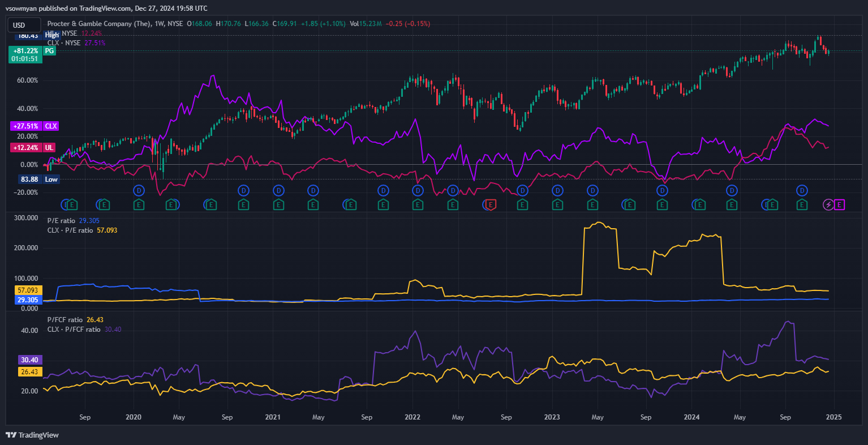Viewport: 868px width, 445px height.
Task: Click the green earnings marker at April 2023
Action: (592, 204)
